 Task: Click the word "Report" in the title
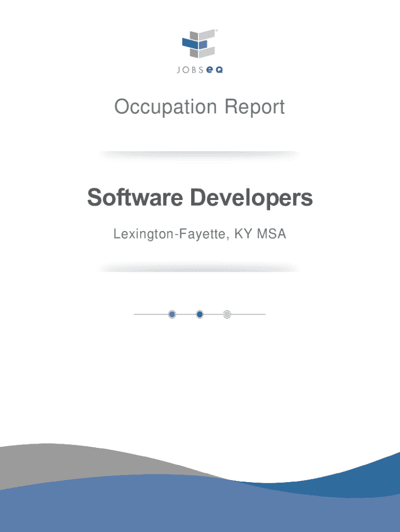255,107
